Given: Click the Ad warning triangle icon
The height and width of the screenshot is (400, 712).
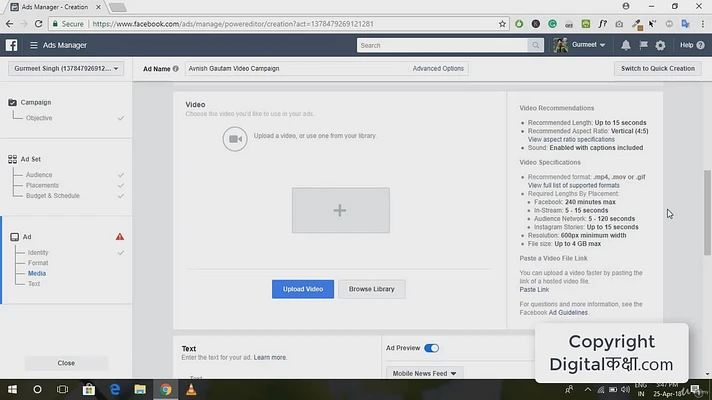Looking at the screenshot, I should [x=119, y=237].
